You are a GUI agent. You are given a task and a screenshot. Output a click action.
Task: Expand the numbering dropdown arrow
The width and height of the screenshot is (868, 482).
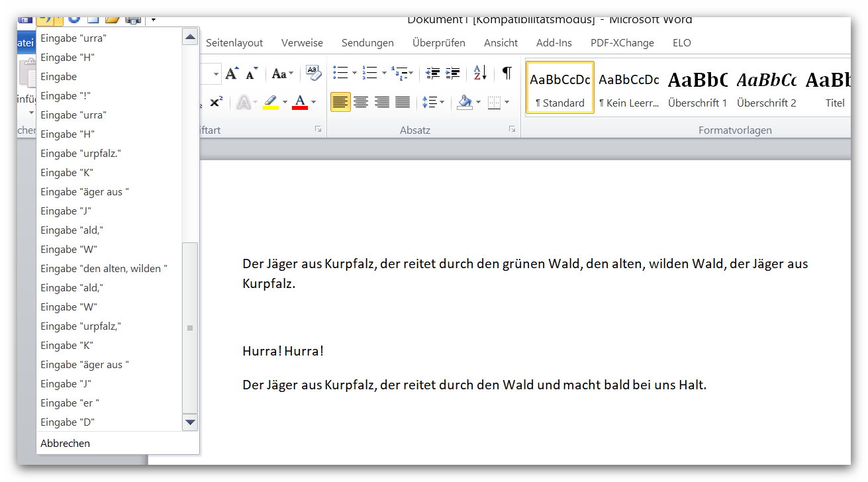pos(383,73)
